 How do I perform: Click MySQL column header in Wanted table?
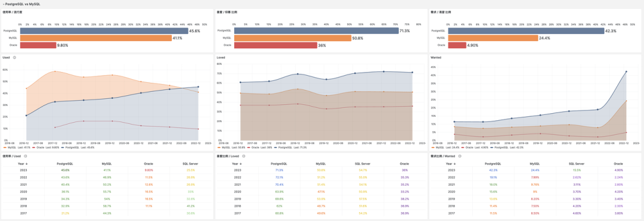point(535,164)
